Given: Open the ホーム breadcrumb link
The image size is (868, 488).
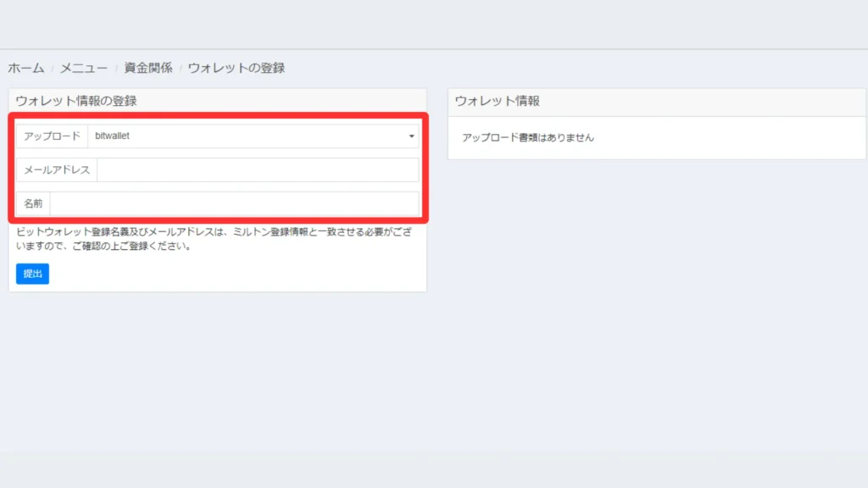Looking at the screenshot, I should click(26, 68).
